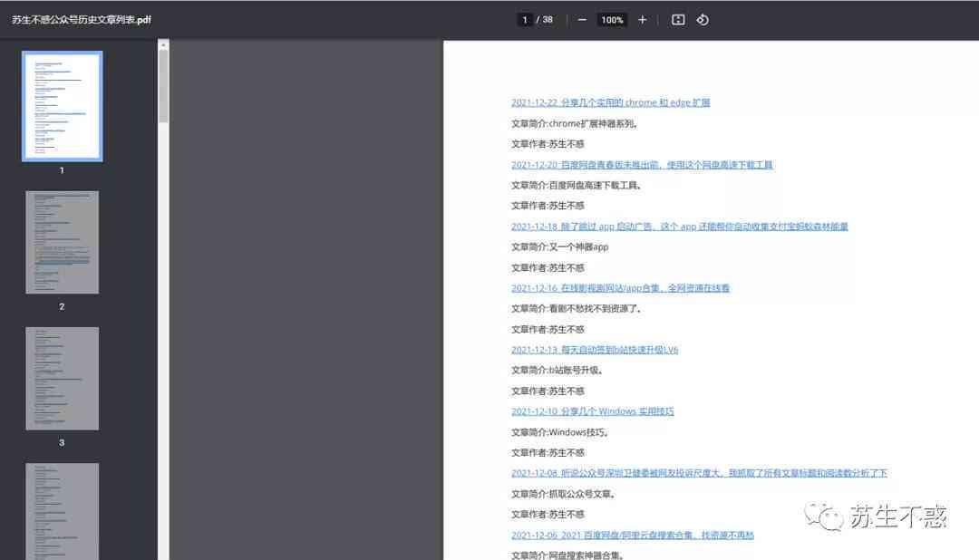This screenshot has width=979, height=560.
Task: Open the 2021-12-16 online video sites link
Action: pos(620,288)
